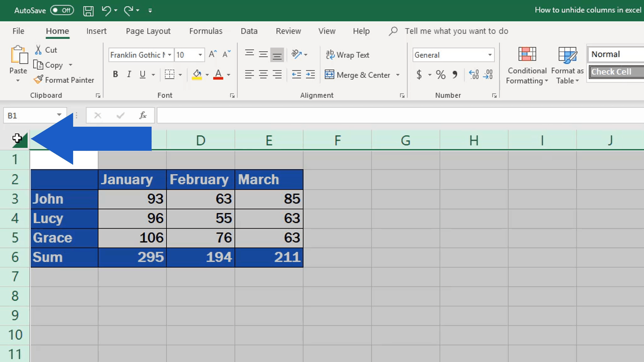Select the column D header

[x=201, y=140]
